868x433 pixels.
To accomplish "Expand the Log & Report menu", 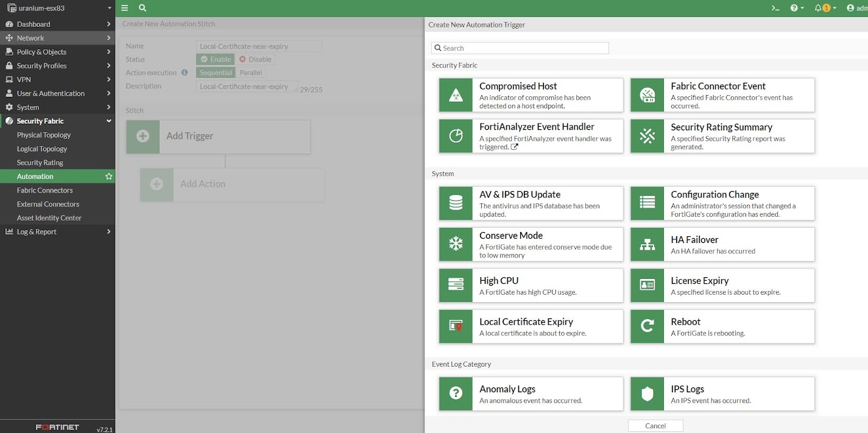I will click(x=57, y=231).
